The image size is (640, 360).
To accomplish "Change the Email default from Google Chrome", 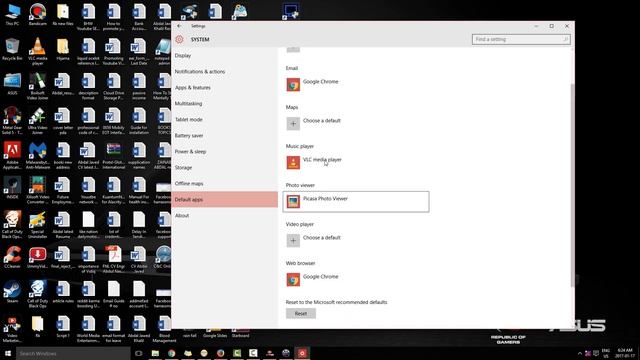I will click(356, 85).
